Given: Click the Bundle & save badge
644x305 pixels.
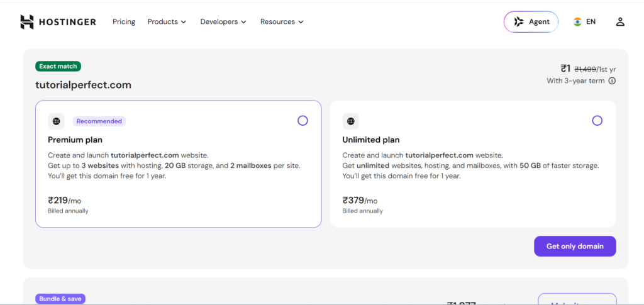Looking at the screenshot, I should (x=60, y=299).
